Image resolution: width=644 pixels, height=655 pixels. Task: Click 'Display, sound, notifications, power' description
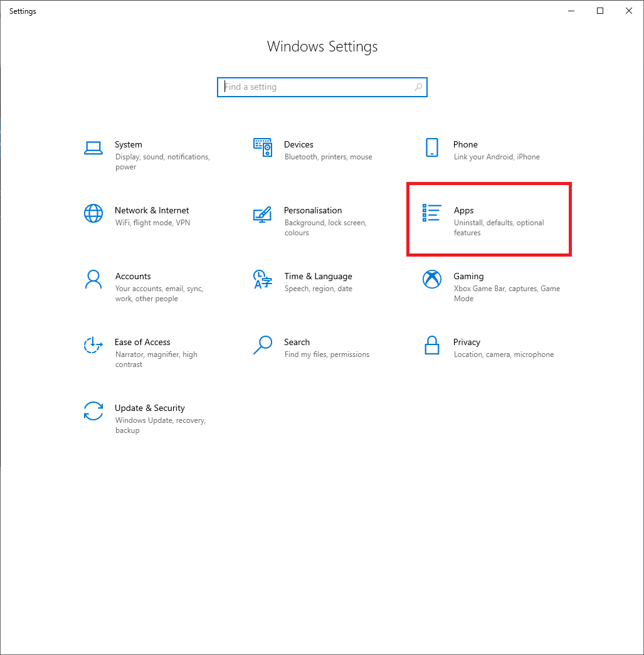162,162
